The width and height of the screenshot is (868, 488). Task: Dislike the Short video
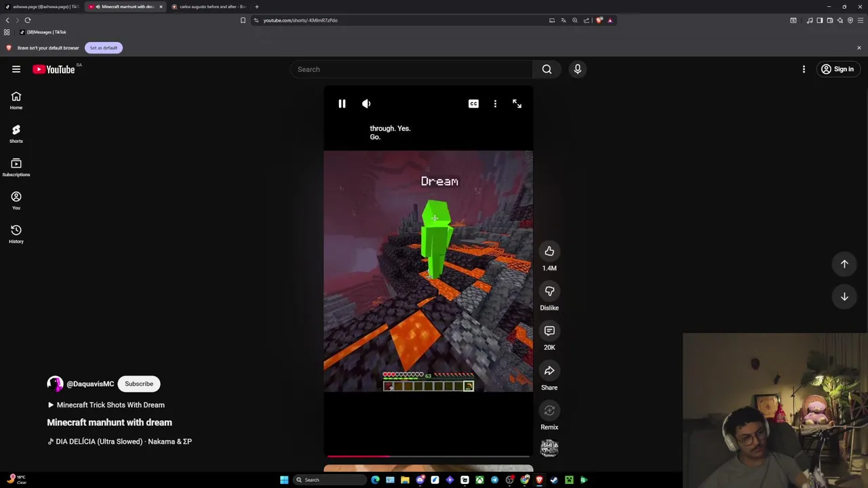[549, 291]
